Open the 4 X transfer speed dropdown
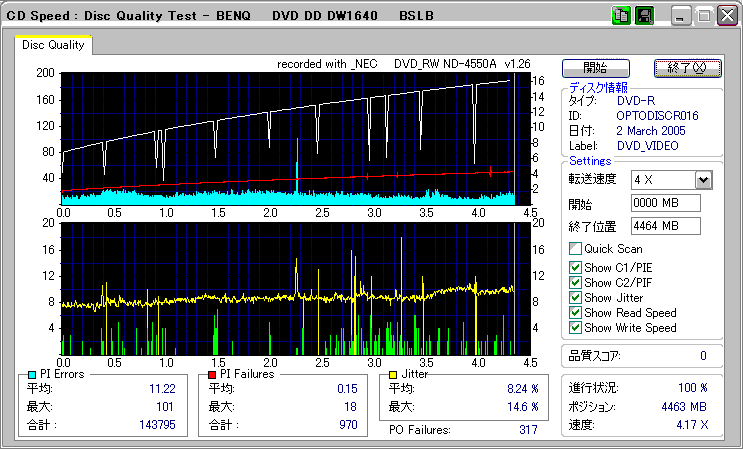The width and height of the screenshot is (743, 449). 703,179
